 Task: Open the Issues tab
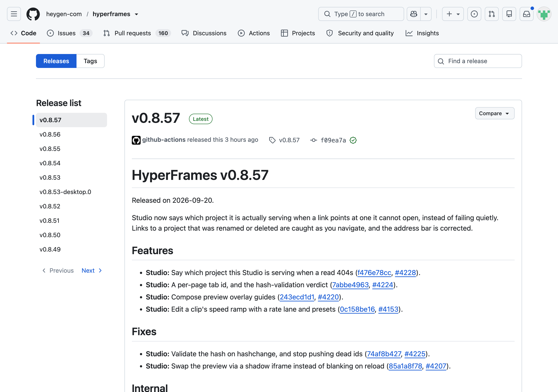click(70, 33)
